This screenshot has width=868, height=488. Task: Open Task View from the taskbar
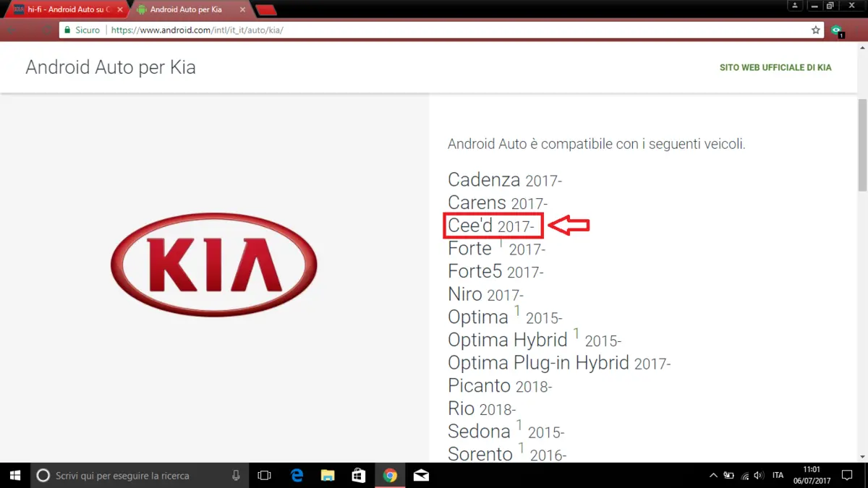pos(265,475)
